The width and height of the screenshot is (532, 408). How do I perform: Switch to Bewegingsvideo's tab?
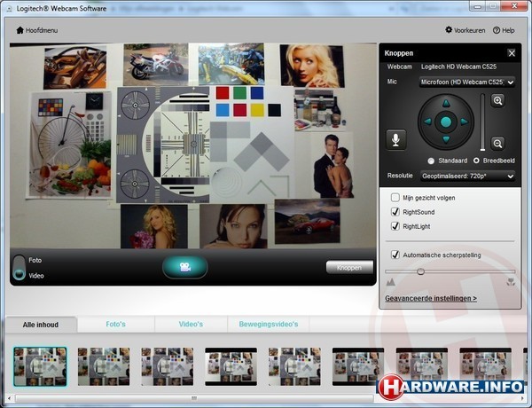coord(269,324)
